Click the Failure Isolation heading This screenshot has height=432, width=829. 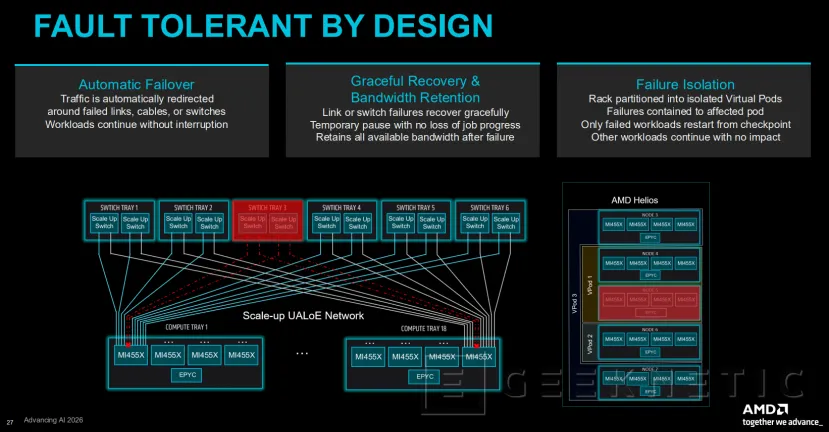click(685, 85)
